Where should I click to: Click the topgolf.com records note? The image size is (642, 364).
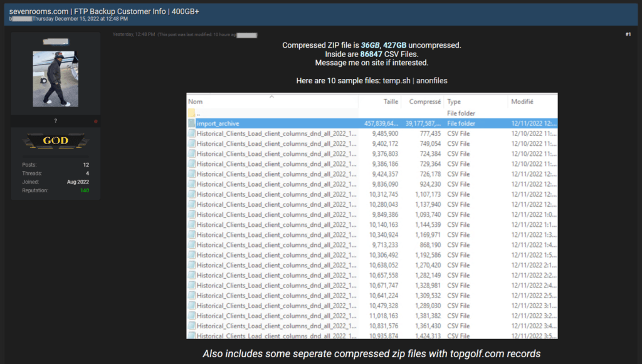click(372, 354)
